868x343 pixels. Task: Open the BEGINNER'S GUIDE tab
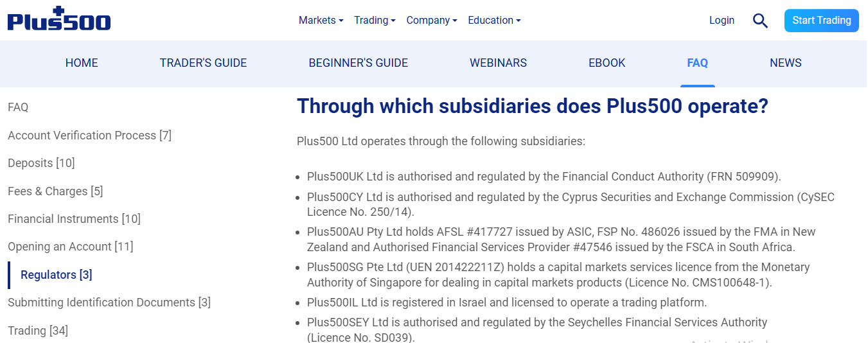[358, 63]
